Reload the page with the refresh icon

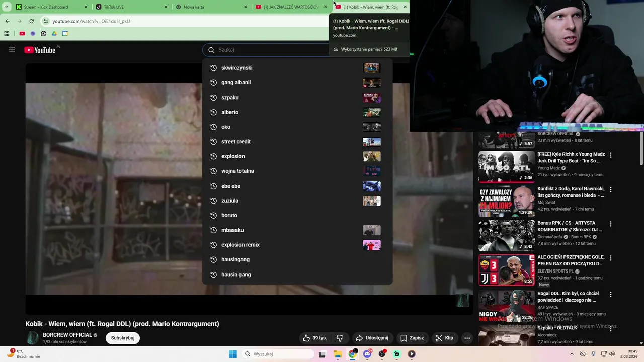click(31, 21)
